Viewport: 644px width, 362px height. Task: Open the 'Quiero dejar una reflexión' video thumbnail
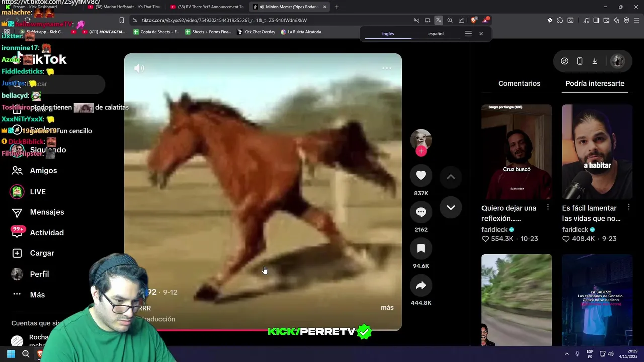coord(517,151)
